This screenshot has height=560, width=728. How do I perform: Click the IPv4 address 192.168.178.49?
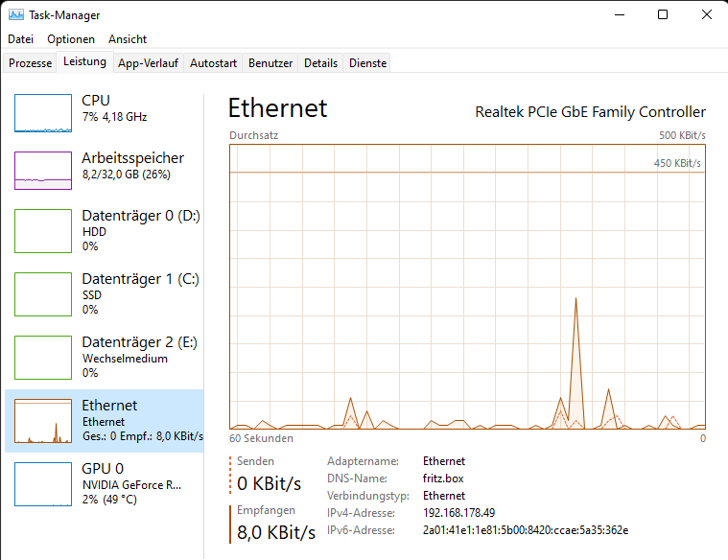458,513
